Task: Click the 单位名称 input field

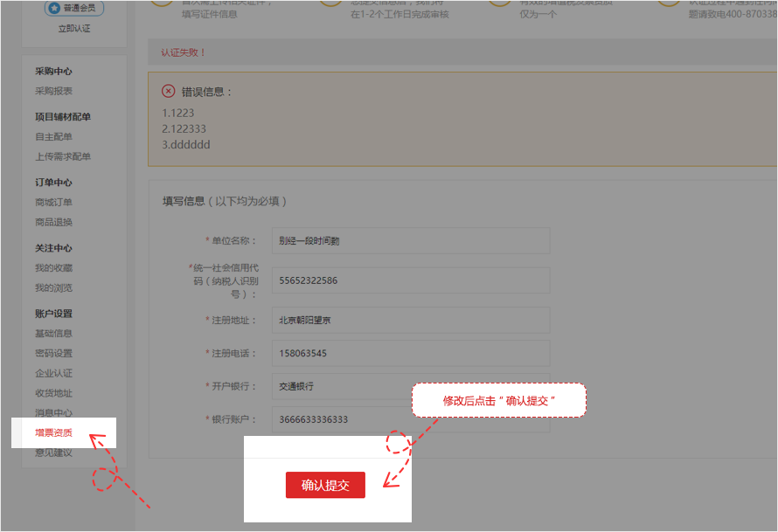Action: tap(410, 241)
